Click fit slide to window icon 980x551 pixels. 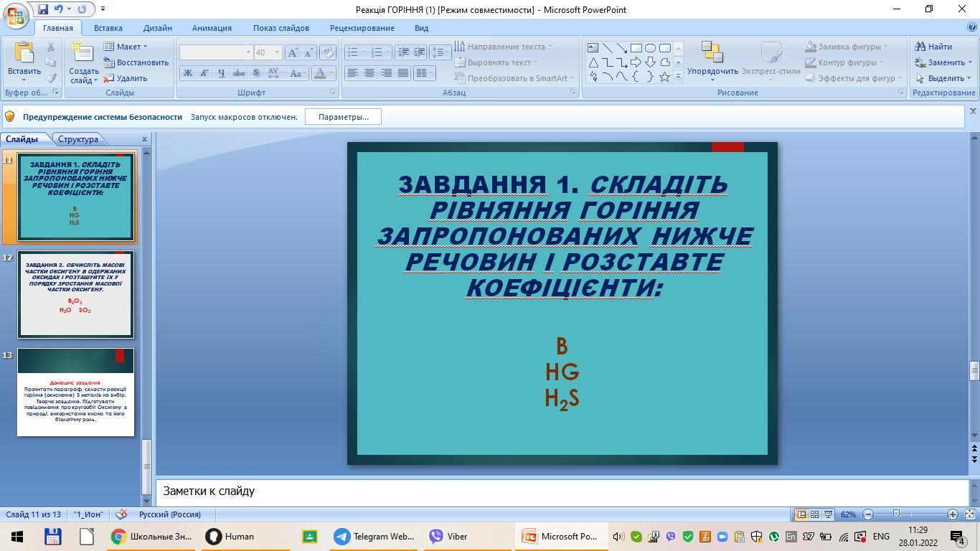click(x=971, y=514)
